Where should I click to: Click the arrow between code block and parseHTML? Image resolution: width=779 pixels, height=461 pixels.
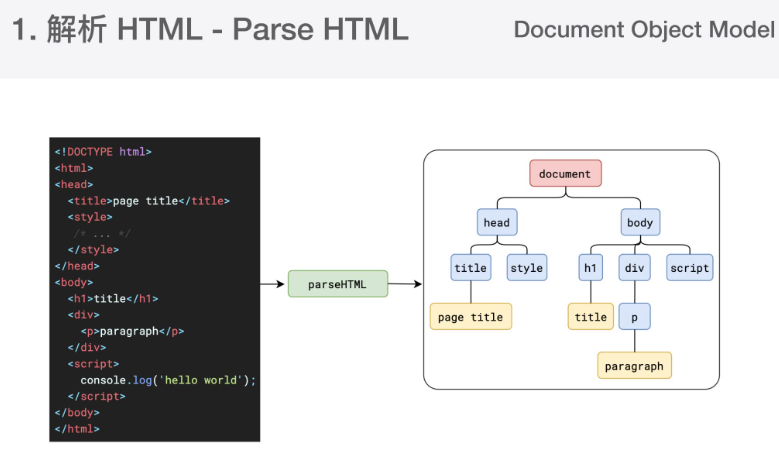[273, 284]
